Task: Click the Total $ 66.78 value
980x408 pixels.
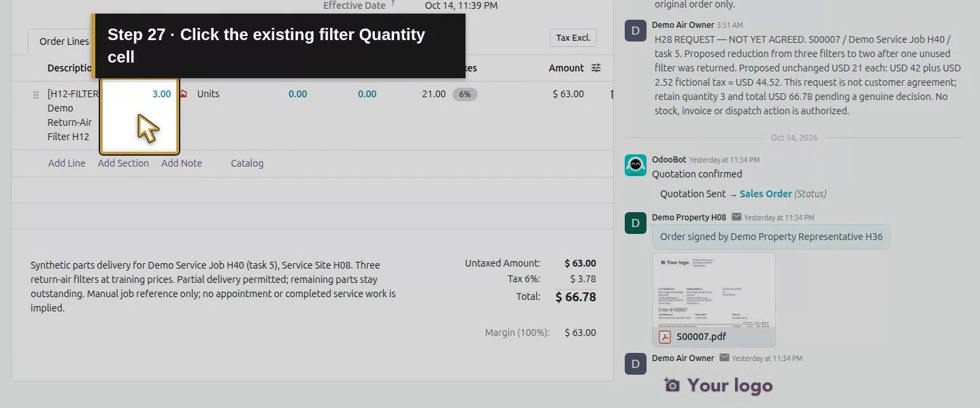Action: point(576,296)
